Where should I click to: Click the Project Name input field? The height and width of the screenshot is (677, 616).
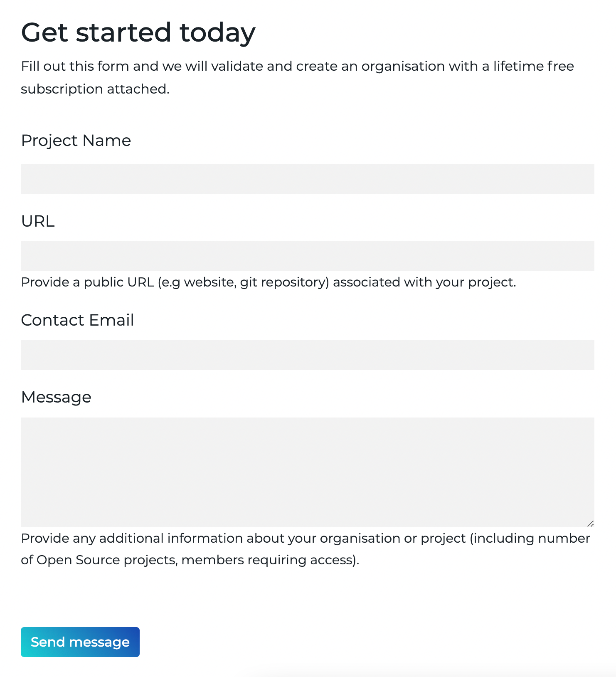(x=308, y=179)
